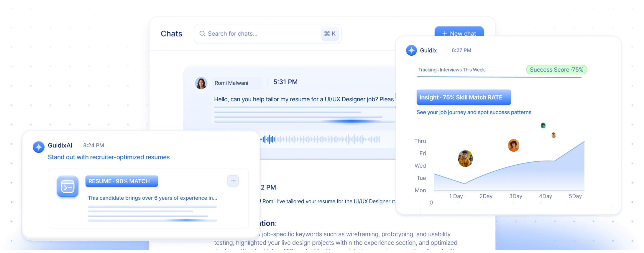Click the 5:31 PM message timestamp
The width and height of the screenshot is (644, 253).
(285, 82)
